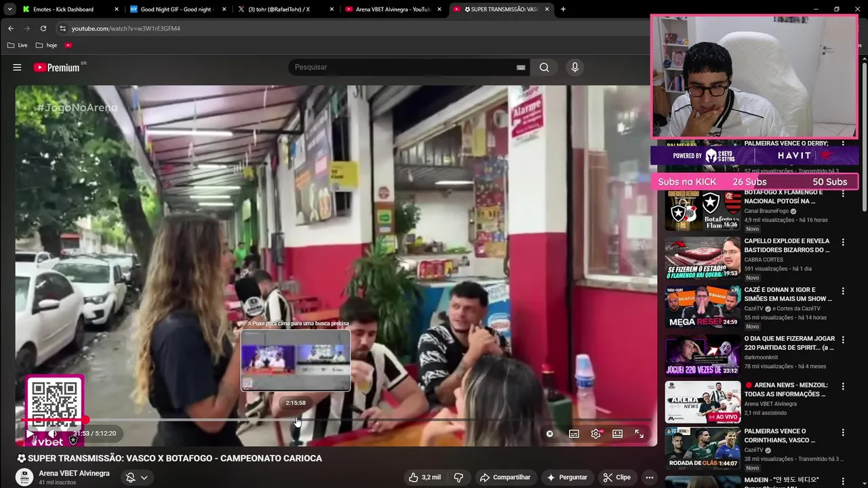
Task: Dislike the video
Action: coord(458,477)
